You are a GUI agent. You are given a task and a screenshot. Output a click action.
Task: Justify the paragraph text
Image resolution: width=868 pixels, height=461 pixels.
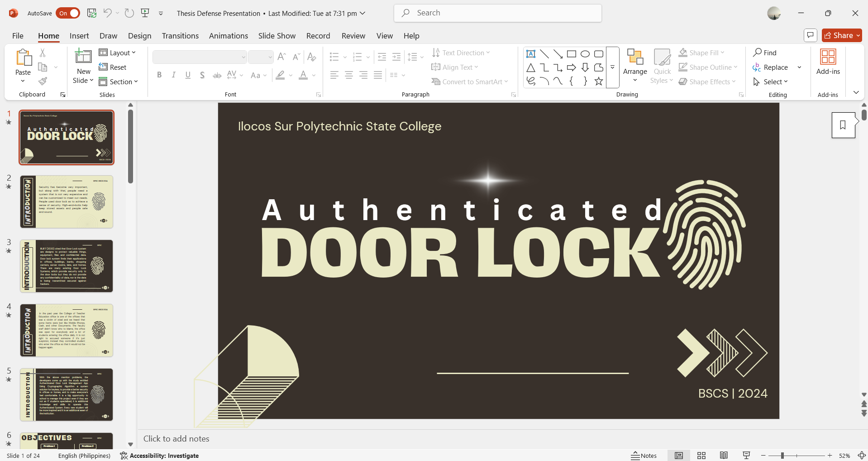tap(378, 75)
